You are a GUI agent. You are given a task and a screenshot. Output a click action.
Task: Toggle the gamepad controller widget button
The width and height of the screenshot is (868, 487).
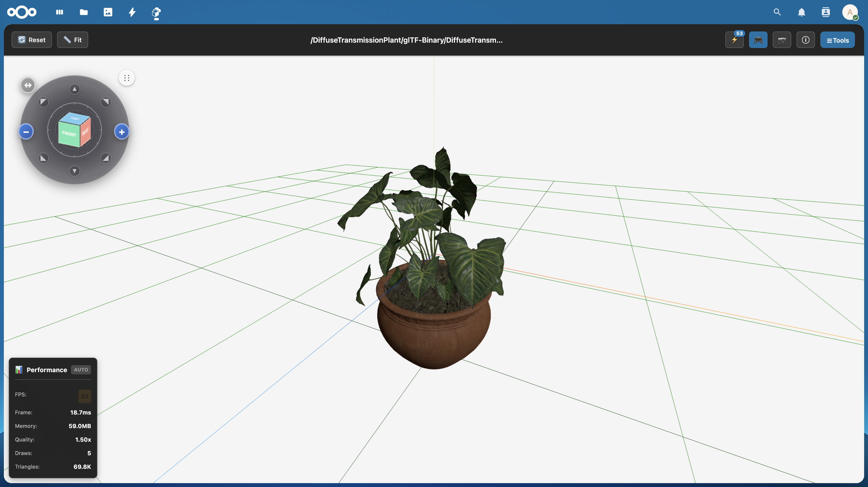point(758,40)
